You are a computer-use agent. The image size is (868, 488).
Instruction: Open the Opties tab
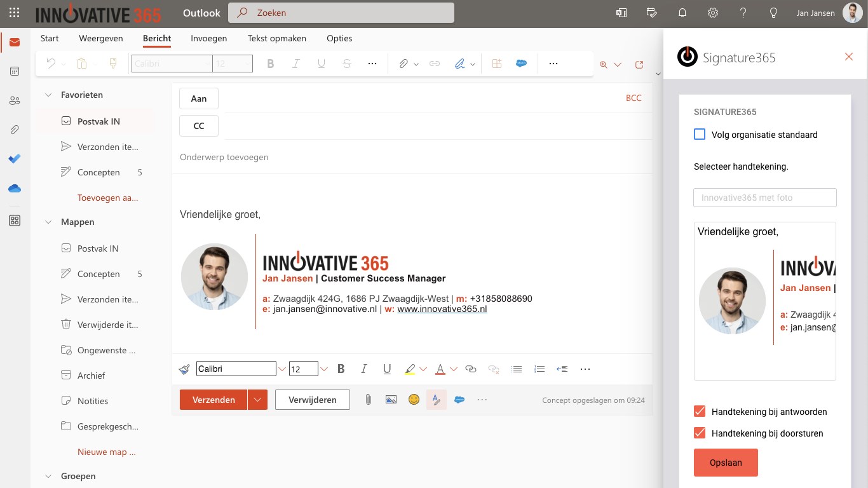coord(339,38)
